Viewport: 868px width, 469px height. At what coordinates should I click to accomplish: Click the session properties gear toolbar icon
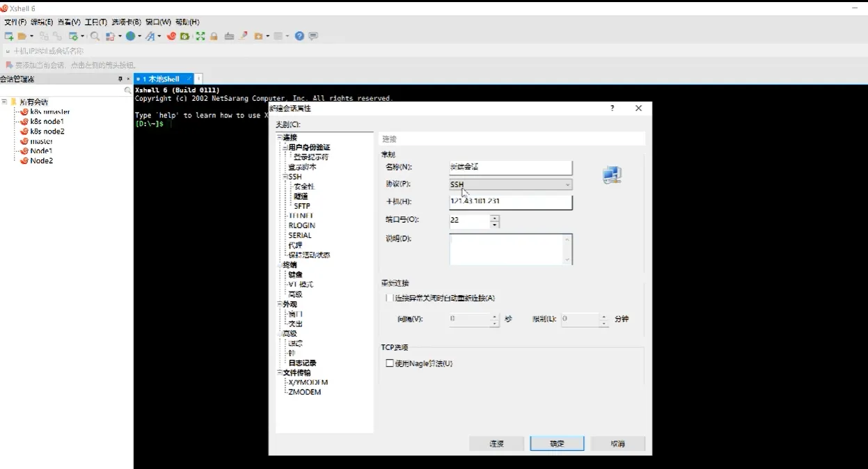pos(73,36)
